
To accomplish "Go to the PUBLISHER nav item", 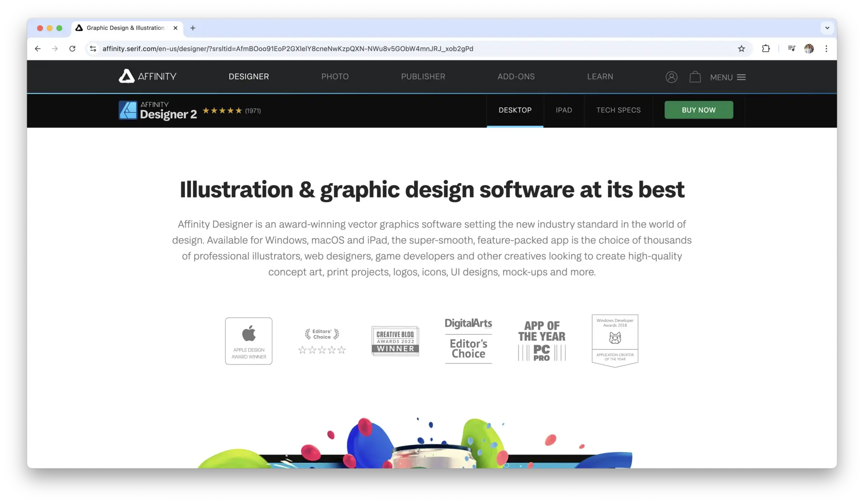I will 423,77.
